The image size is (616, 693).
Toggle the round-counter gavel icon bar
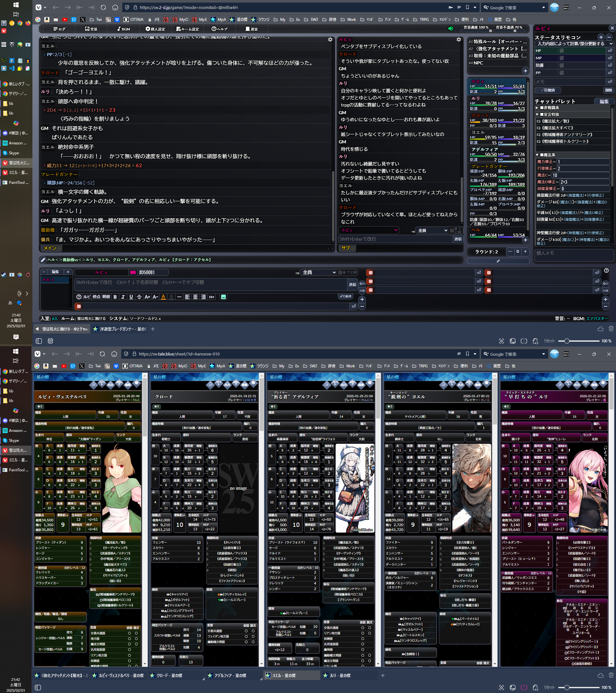498,261
